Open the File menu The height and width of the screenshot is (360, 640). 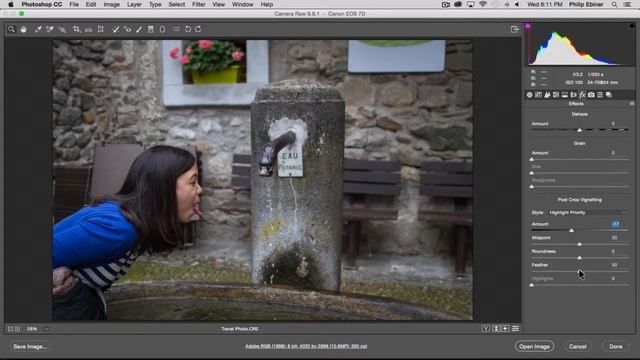(x=74, y=4)
